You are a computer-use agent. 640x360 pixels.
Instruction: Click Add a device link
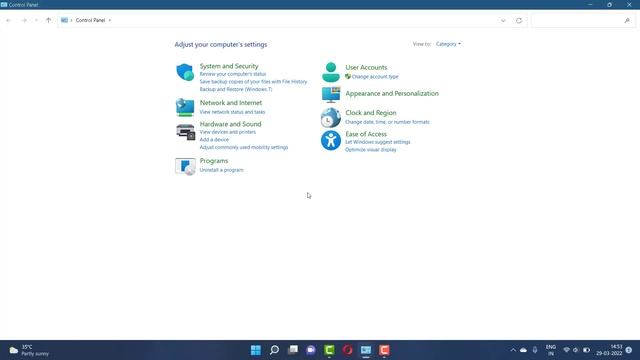[214, 140]
